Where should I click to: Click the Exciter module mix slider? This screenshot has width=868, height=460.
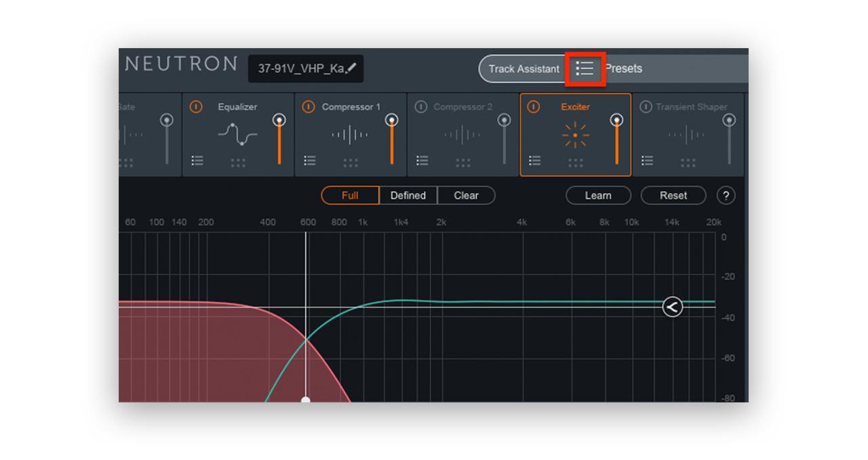click(616, 139)
